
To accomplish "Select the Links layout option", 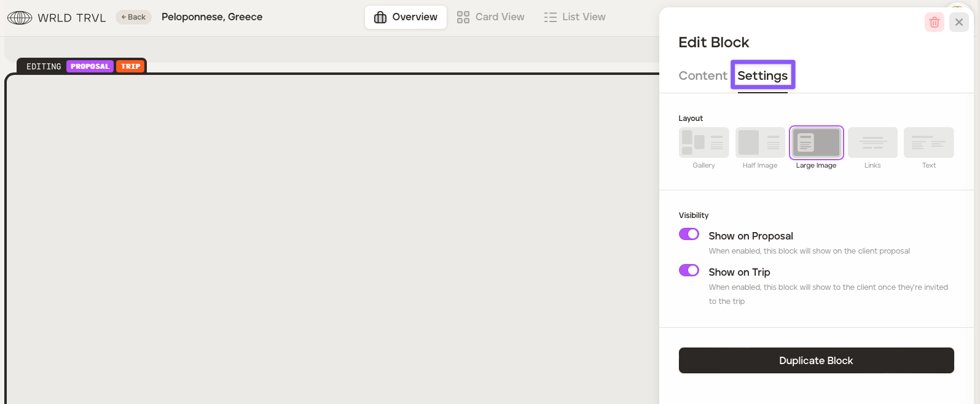I will coord(872,142).
